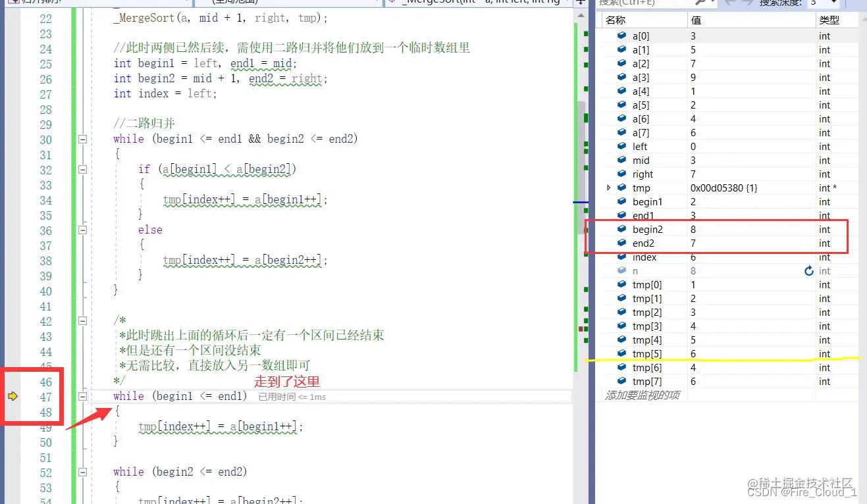Click the variable icon beside a[2]
The image size is (867, 504).
pyautogui.click(x=621, y=63)
